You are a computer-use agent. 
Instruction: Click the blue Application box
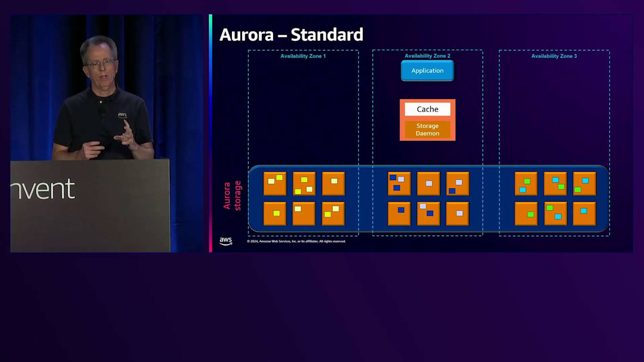[x=427, y=71]
